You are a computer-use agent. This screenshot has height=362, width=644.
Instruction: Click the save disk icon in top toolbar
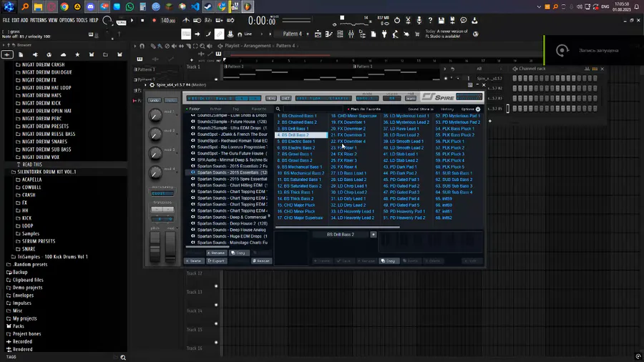pyautogui.click(x=441, y=20)
